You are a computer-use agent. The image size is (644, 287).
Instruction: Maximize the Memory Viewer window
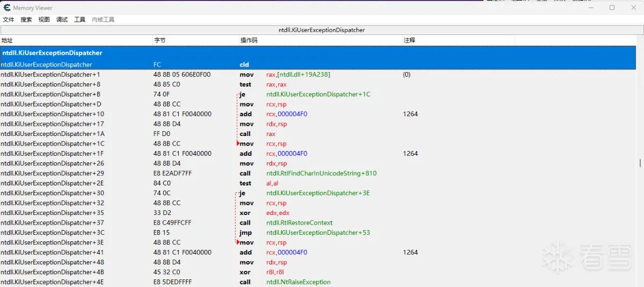click(x=612, y=8)
